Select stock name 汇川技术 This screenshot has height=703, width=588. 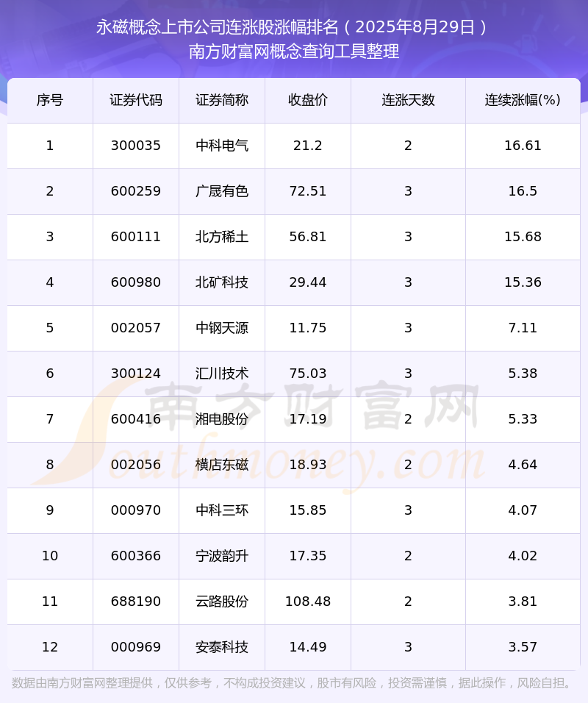click(x=222, y=374)
